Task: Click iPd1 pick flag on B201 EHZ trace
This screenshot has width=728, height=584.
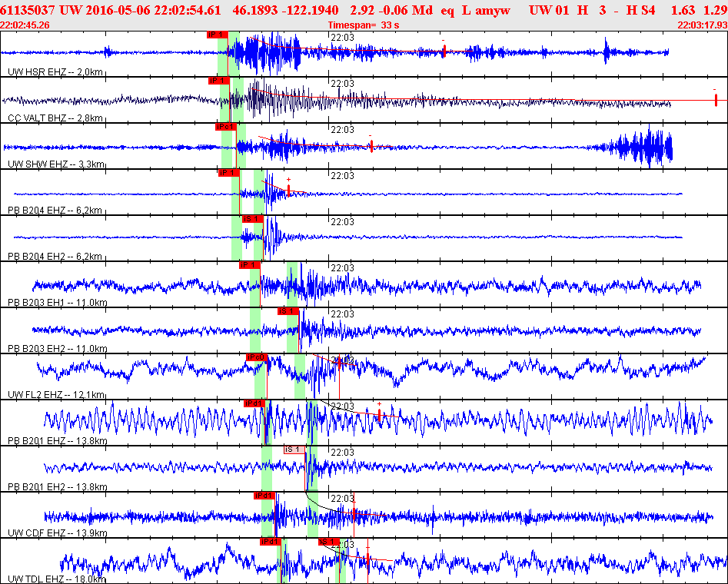Action: click(x=254, y=403)
